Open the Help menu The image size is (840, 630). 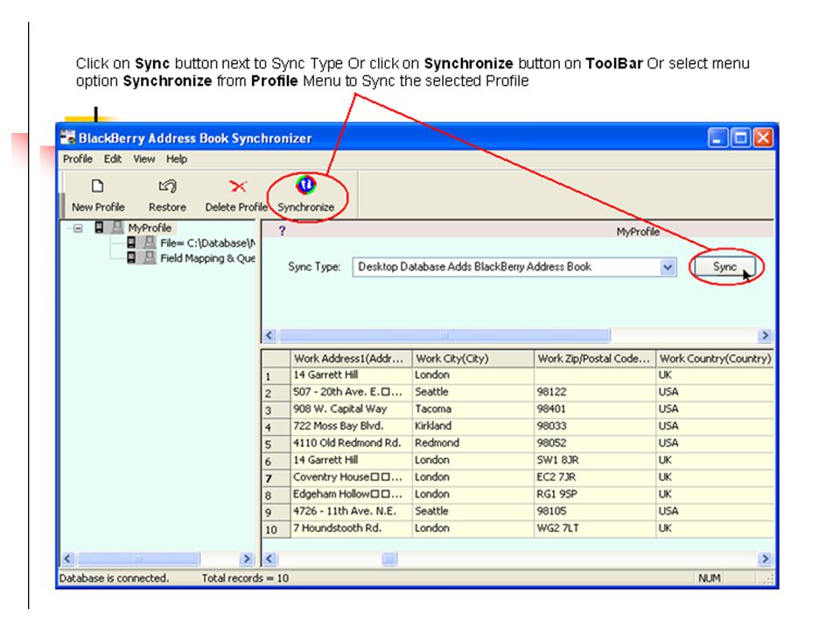(x=176, y=159)
